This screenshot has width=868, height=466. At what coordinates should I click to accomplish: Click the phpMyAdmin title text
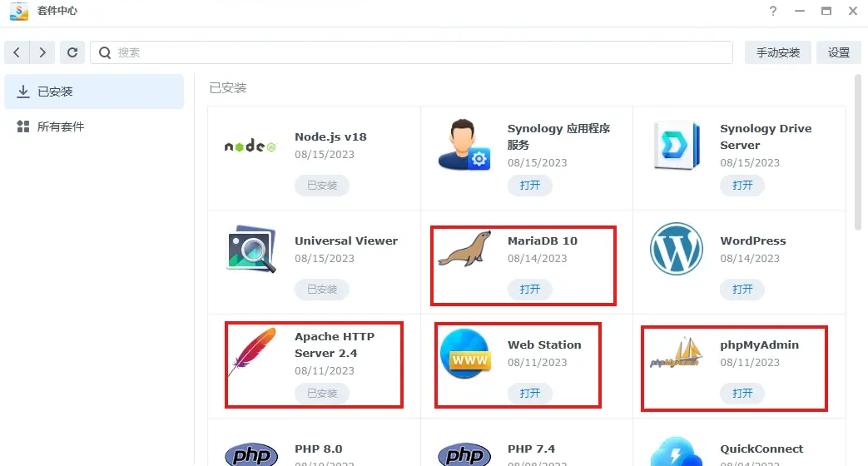click(760, 345)
